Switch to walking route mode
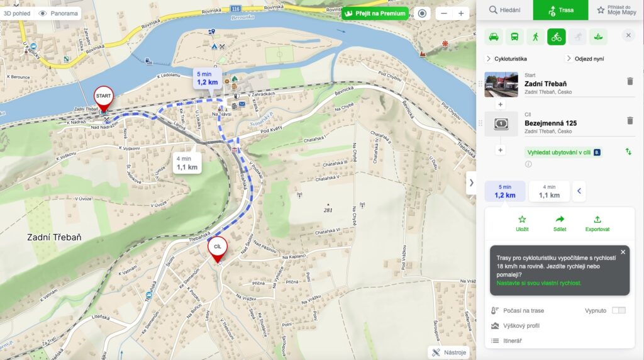Screen dimensions: 644x360 click(535, 37)
